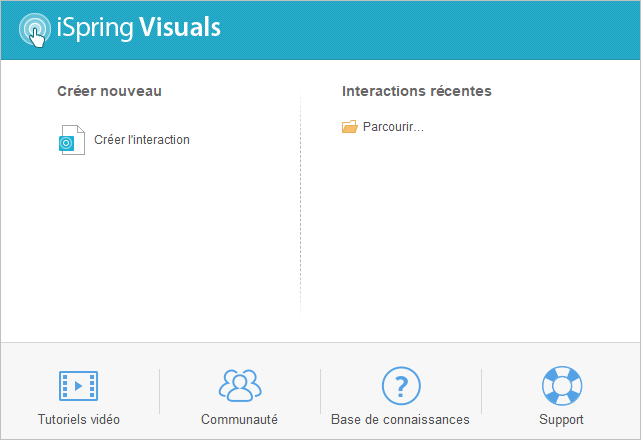Click the separator between Tutoriels vidéo and Communauté
Screen dimensions: 641x440
pyautogui.click(x=159, y=391)
